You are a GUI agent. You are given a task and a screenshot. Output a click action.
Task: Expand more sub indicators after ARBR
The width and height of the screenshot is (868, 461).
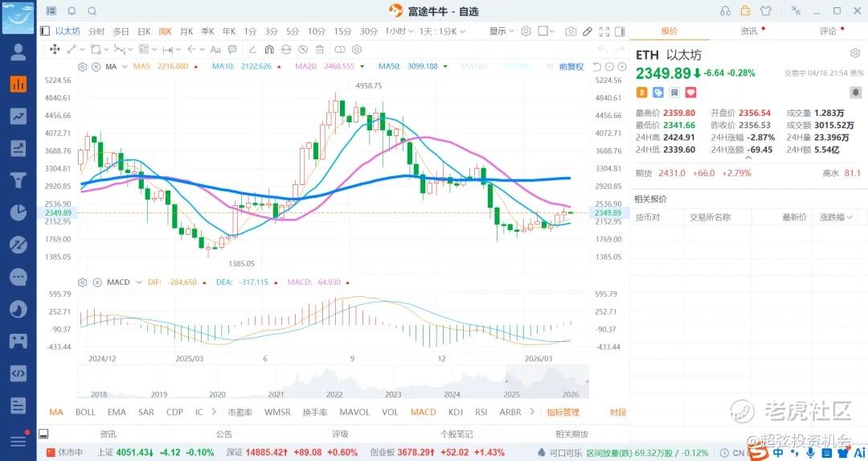[x=532, y=412]
